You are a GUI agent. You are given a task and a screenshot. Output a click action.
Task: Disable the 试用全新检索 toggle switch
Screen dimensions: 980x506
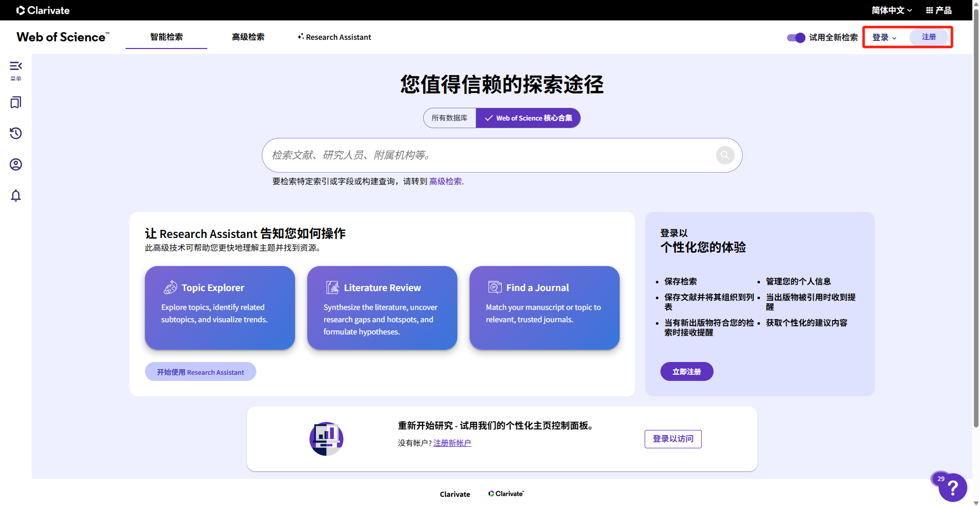tap(795, 37)
